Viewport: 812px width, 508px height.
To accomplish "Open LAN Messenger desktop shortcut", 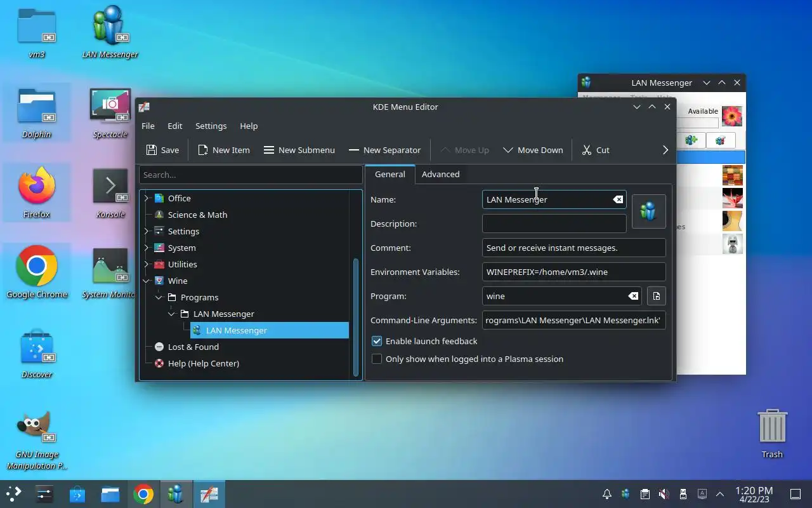I will click(x=110, y=33).
